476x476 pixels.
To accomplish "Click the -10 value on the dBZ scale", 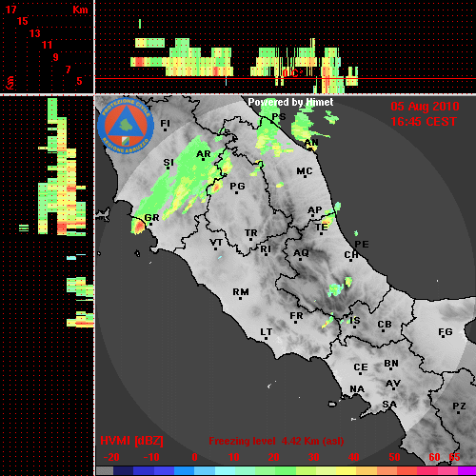I will pyautogui.click(x=151, y=457).
